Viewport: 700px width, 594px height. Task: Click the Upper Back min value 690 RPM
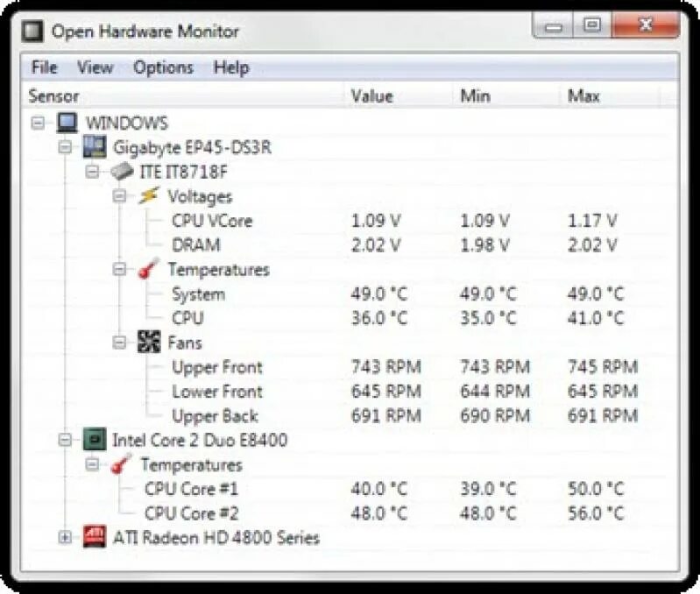495,416
